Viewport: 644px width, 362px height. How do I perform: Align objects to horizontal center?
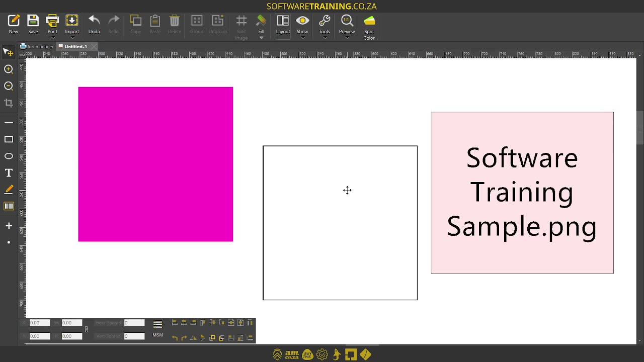point(184,323)
